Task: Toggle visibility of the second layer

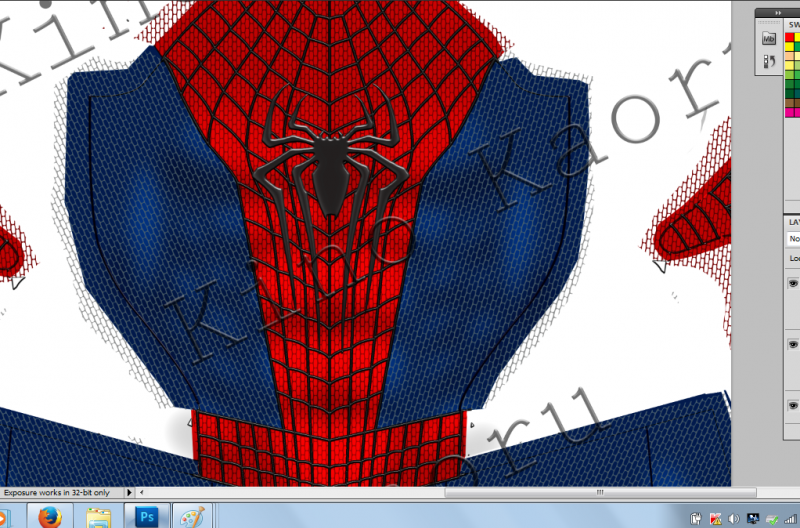Action: pos(793,345)
